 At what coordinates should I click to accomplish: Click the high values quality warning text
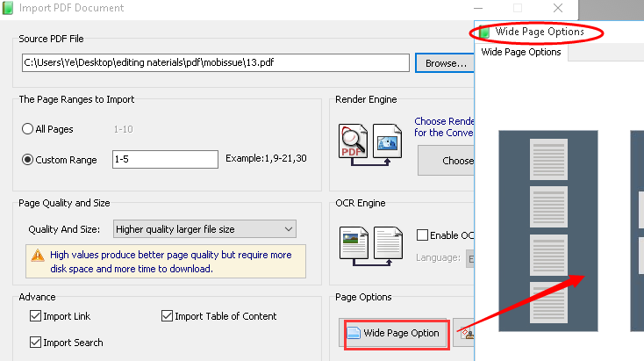171,262
